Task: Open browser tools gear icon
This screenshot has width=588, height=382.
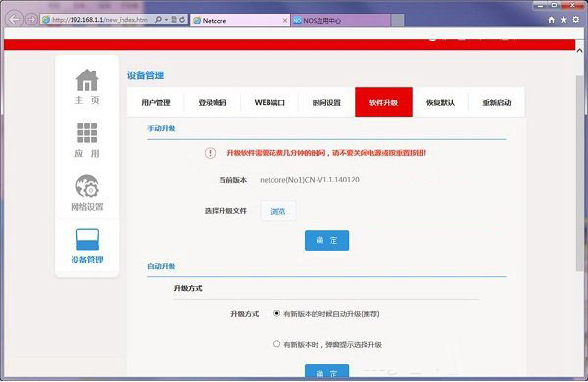Action: click(576, 20)
